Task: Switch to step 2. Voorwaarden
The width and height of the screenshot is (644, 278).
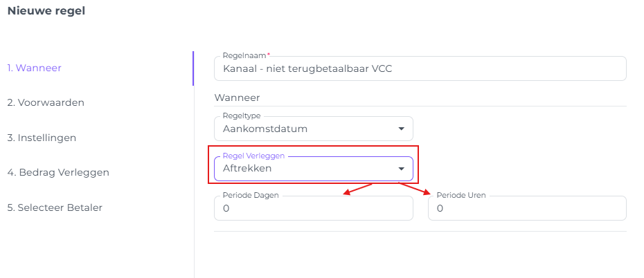Action: coord(46,102)
